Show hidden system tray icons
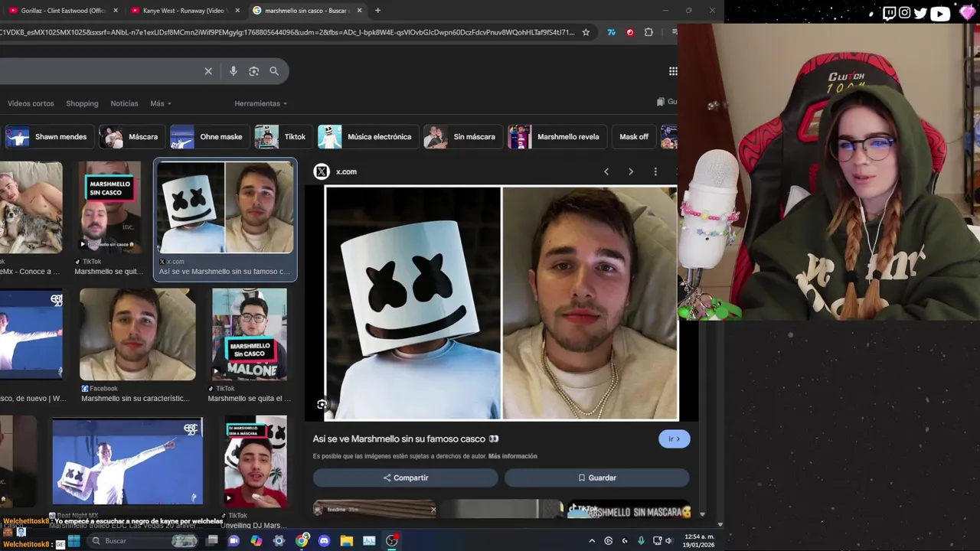 point(592,541)
